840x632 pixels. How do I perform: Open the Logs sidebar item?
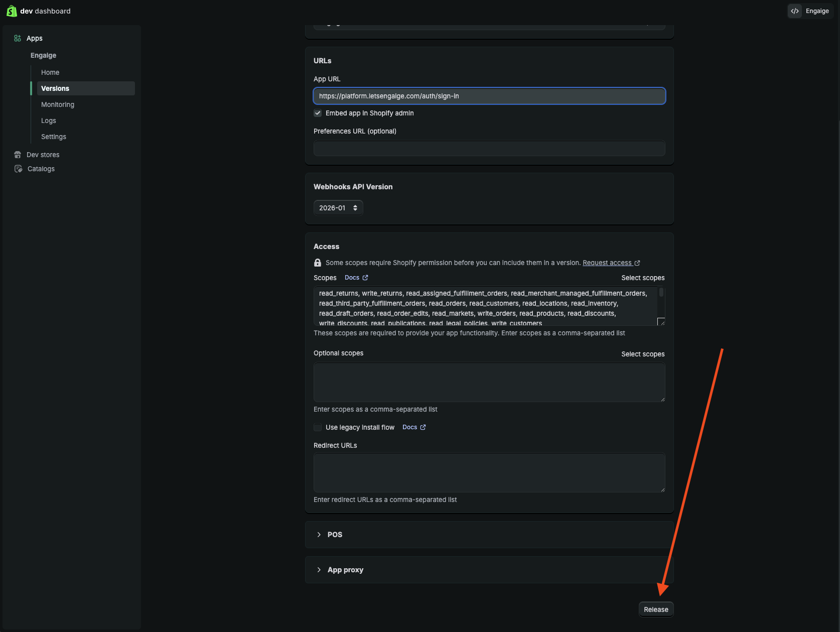tap(49, 120)
